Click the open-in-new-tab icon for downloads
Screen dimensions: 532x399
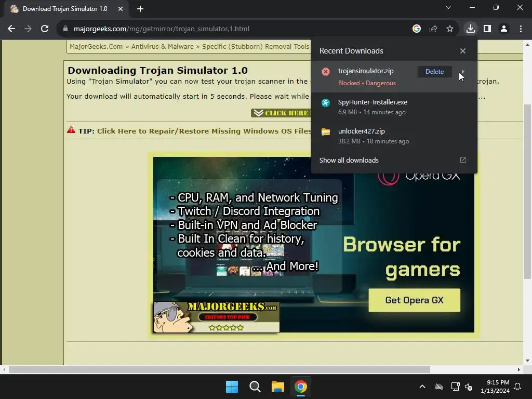click(463, 160)
